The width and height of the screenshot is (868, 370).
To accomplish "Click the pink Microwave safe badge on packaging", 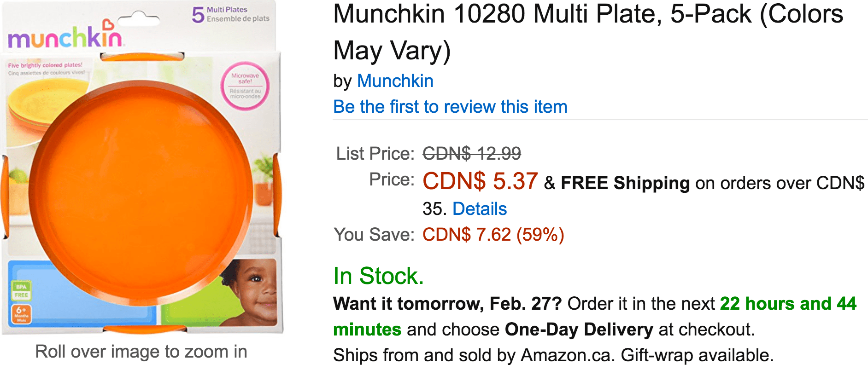I will (x=245, y=86).
